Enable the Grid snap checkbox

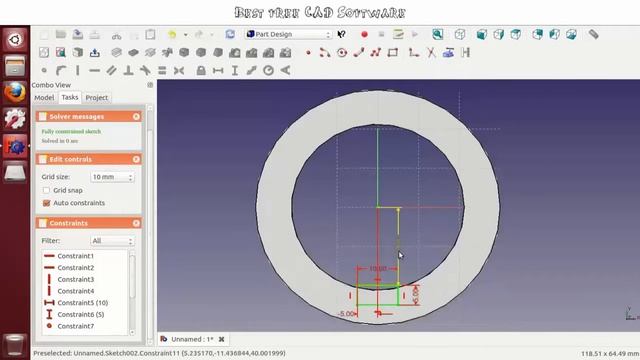click(46, 190)
